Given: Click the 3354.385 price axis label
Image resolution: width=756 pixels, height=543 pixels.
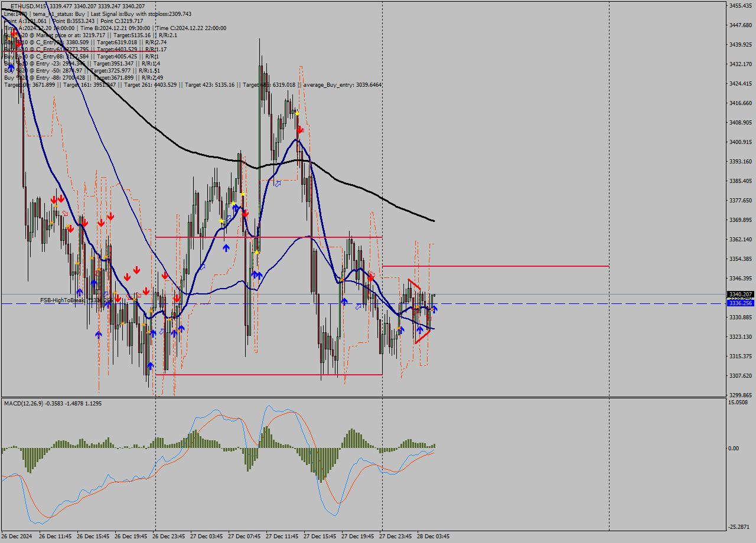Looking at the screenshot, I should point(741,259).
